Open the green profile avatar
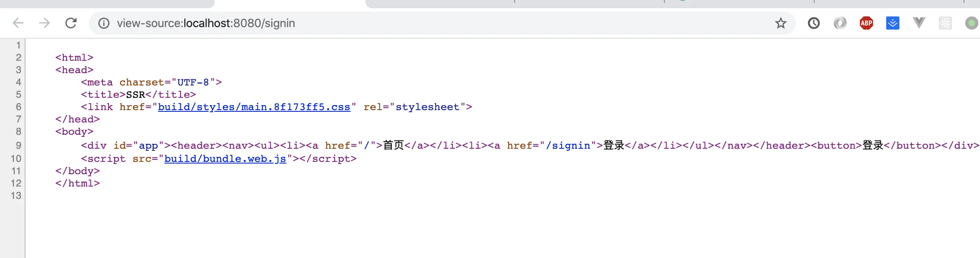This screenshot has height=258, width=980. 971,23
